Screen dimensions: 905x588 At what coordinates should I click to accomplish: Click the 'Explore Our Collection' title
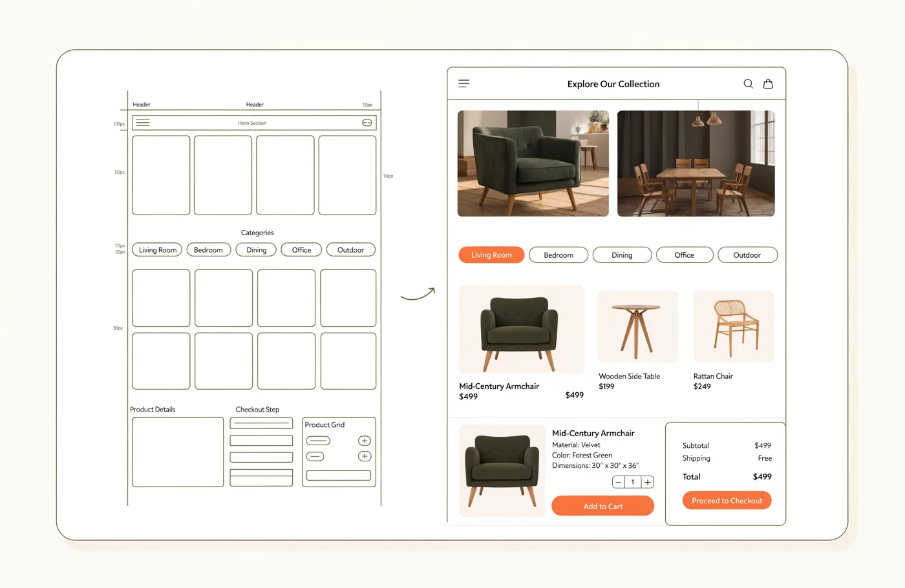[613, 84]
